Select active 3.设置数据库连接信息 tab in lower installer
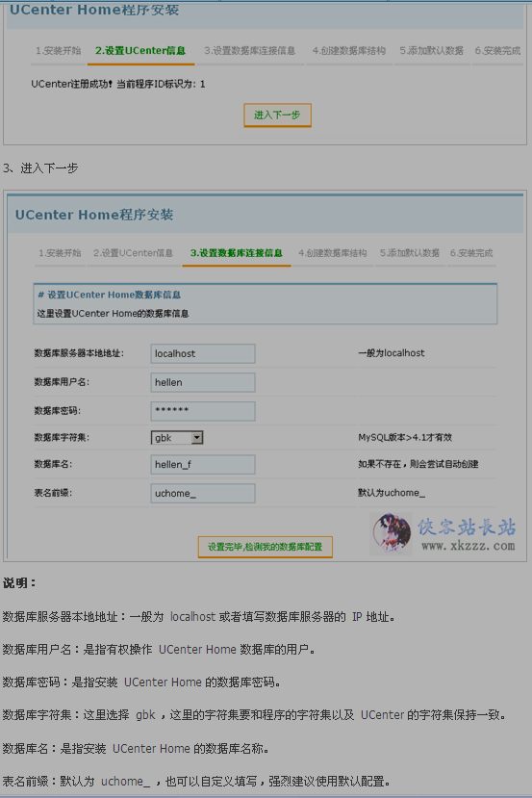Viewport: 532px width, 798px height. 237,253
